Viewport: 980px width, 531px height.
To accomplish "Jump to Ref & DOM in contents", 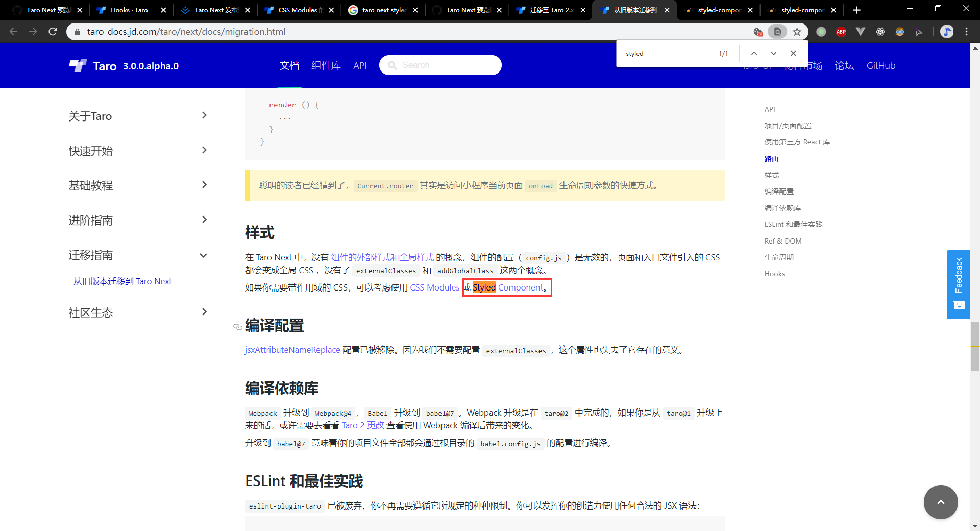I will click(783, 241).
